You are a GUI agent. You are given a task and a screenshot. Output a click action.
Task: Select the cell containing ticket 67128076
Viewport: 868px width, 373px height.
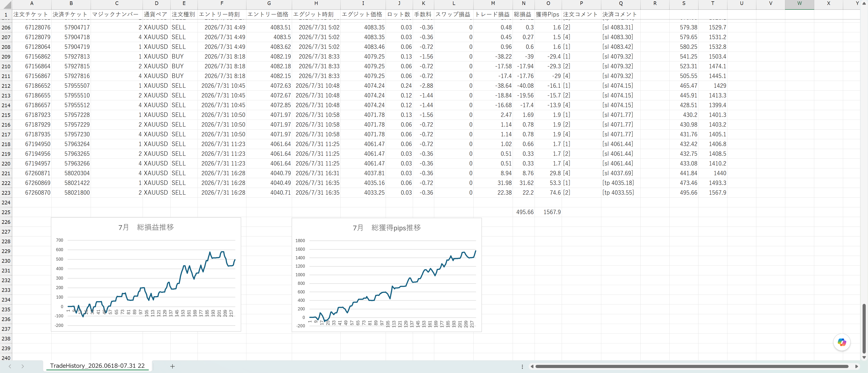(x=32, y=28)
